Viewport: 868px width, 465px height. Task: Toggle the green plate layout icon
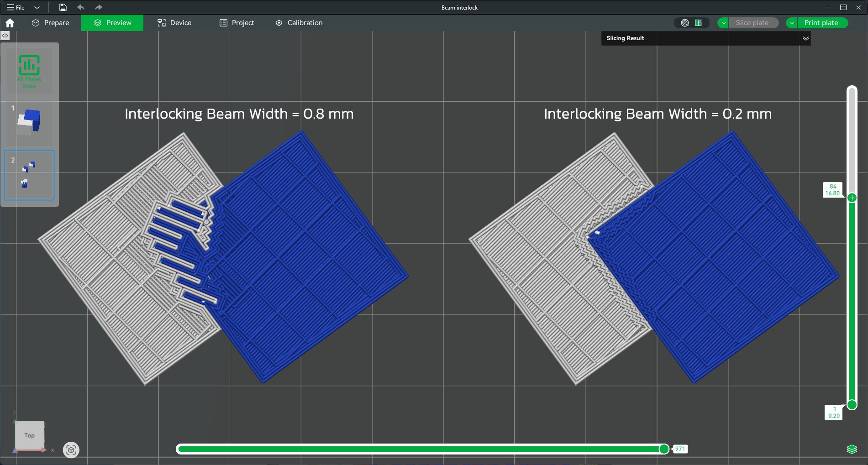coord(698,23)
